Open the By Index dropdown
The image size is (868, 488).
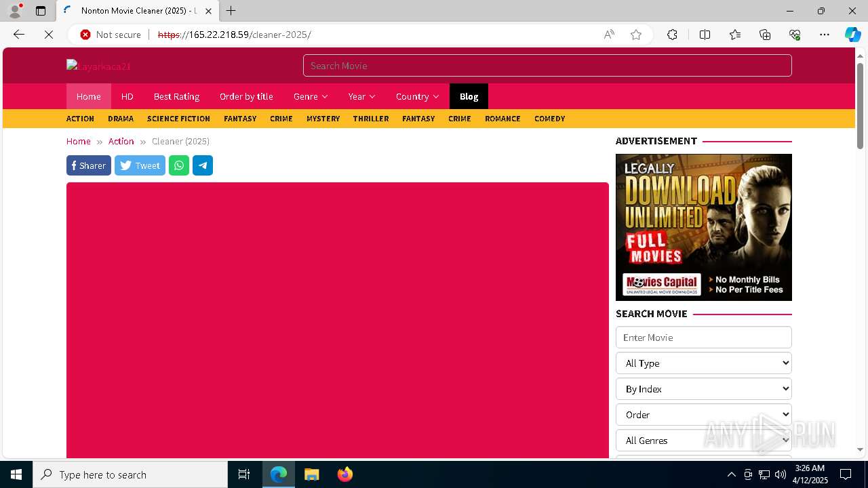704,389
